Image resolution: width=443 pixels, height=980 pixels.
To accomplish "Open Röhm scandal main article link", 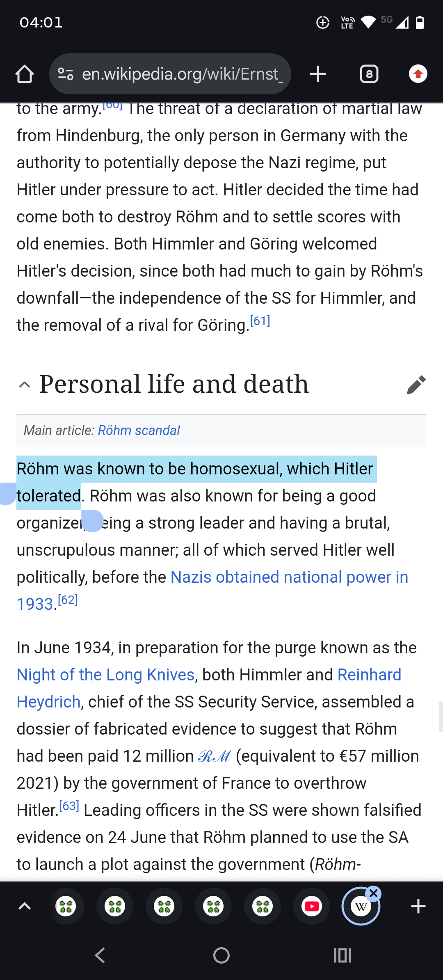I will pyautogui.click(x=139, y=430).
